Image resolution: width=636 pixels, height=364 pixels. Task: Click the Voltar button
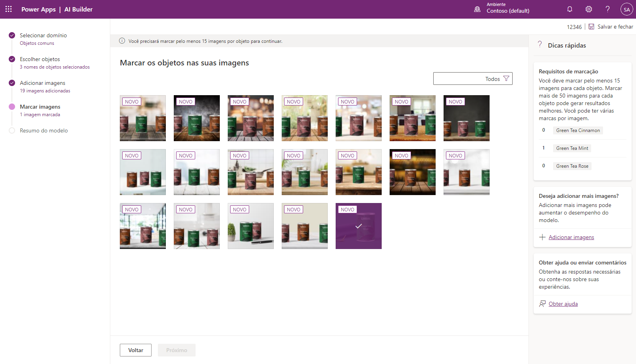(136, 350)
